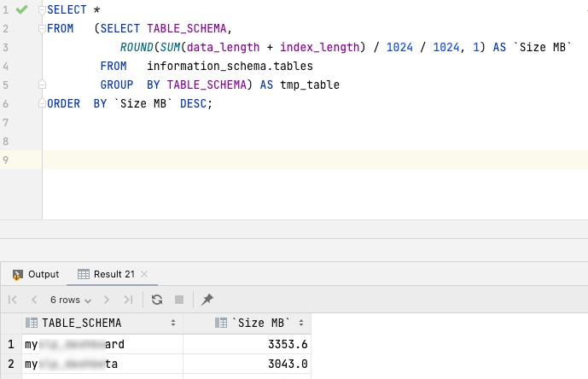Place cursor on empty editor line 9
588x379 pixels.
pos(256,160)
